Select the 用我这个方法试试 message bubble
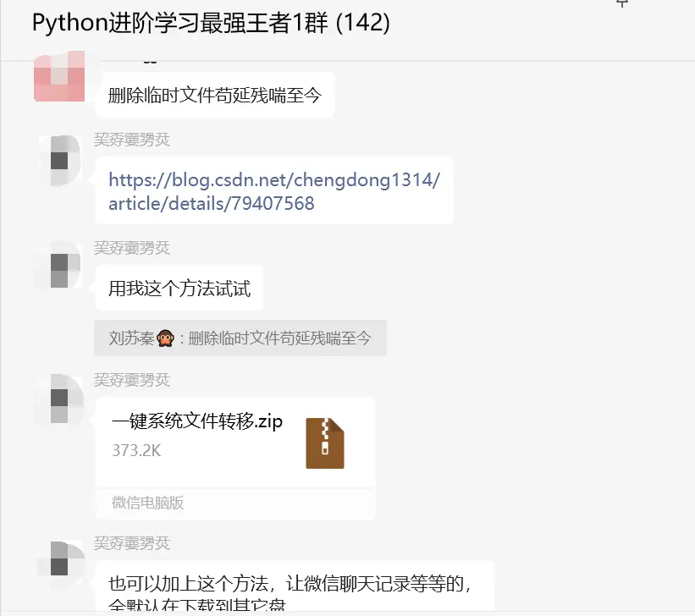695x616 pixels. click(x=179, y=288)
